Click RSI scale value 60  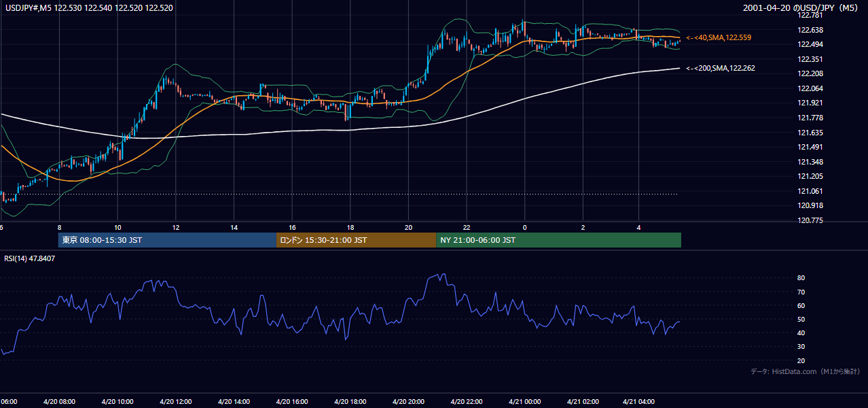pyautogui.click(x=801, y=305)
